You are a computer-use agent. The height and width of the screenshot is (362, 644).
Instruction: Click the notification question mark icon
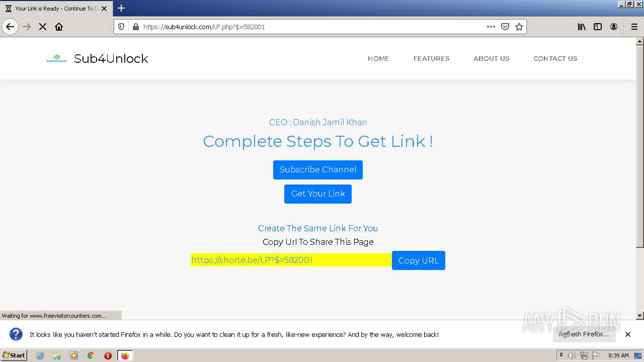click(x=16, y=334)
